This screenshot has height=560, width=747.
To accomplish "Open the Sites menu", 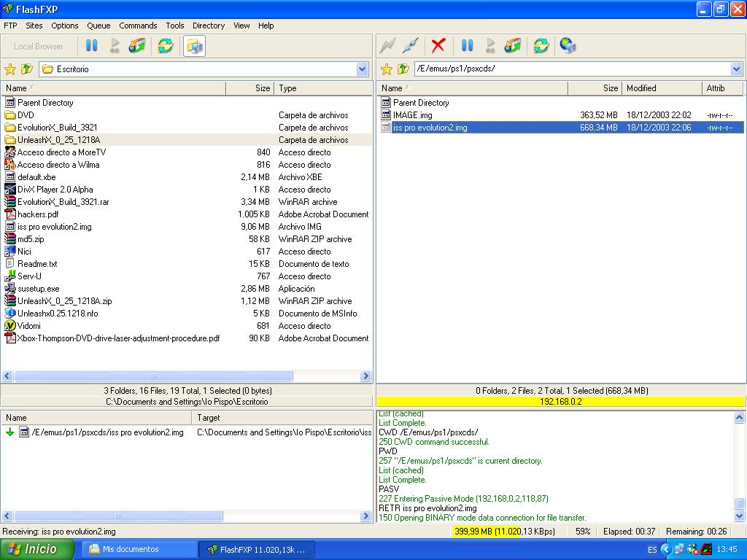I will [x=34, y=26].
